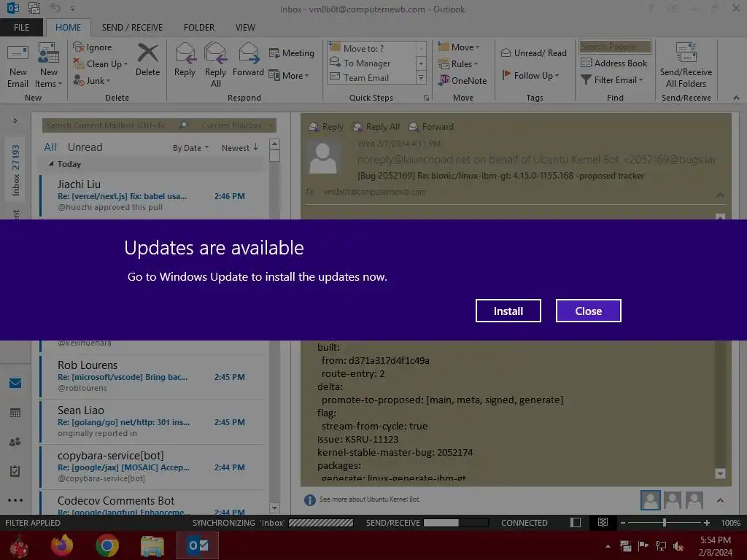
Task: Switch to the FOLDER tab
Action: (x=198, y=27)
